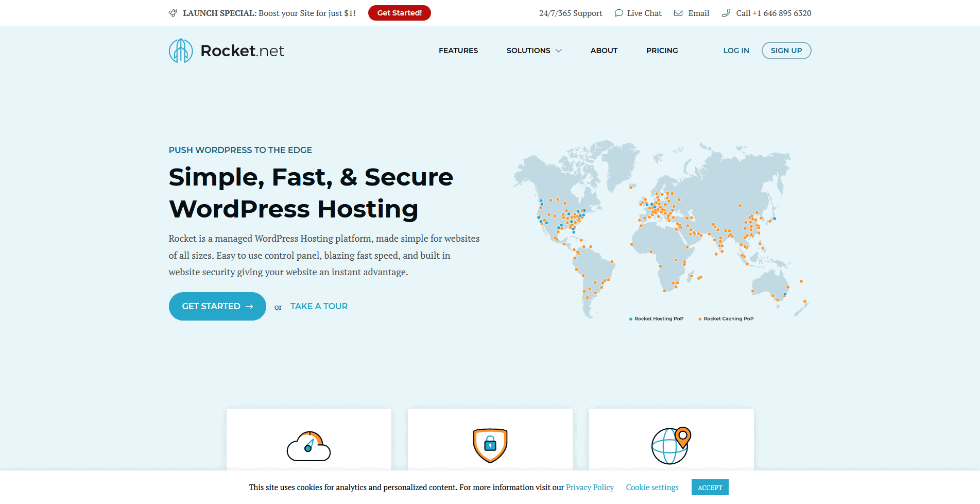The width and height of the screenshot is (980, 504).
Task: Expand the Solutions dropdown chevron
Action: tap(558, 51)
